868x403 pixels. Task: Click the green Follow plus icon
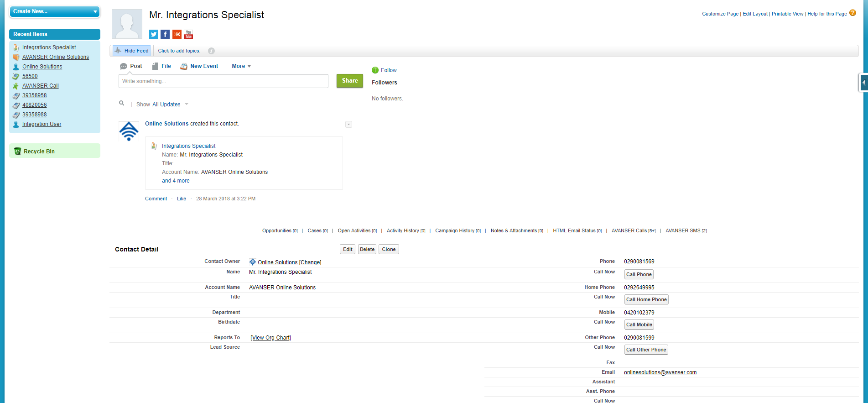point(375,70)
